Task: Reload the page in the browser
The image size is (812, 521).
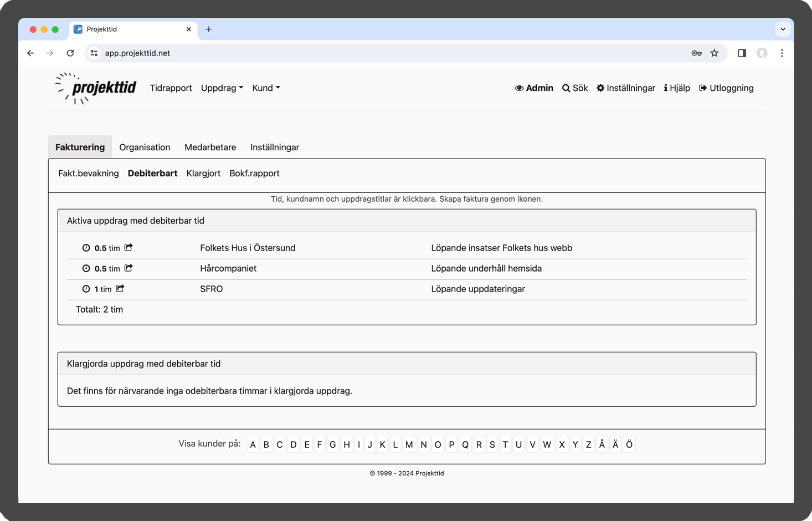Action: pyautogui.click(x=70, y=53)
